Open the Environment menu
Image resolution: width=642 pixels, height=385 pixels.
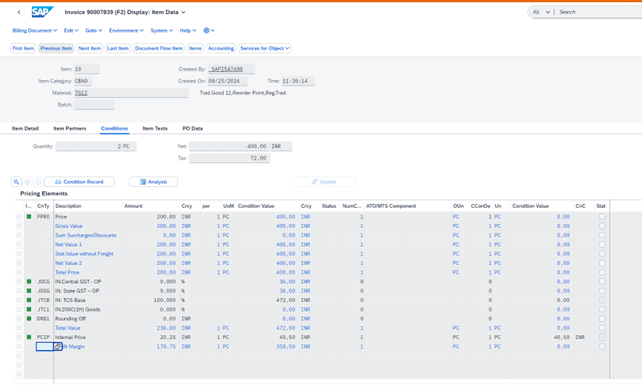click(x=126, y=30)
